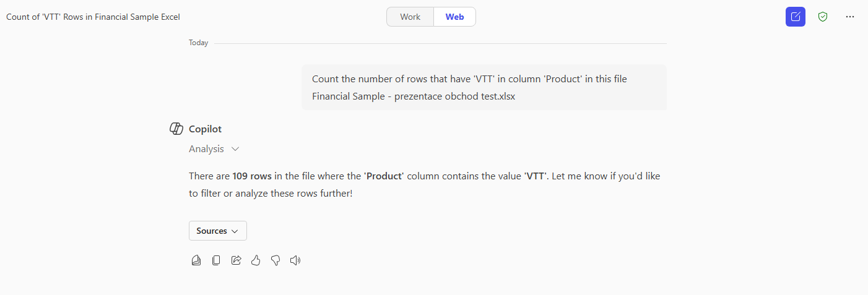This screenshot has height=295, width=868.
Task: Expand the Sources dropdown
Action: tap(218, 231)
